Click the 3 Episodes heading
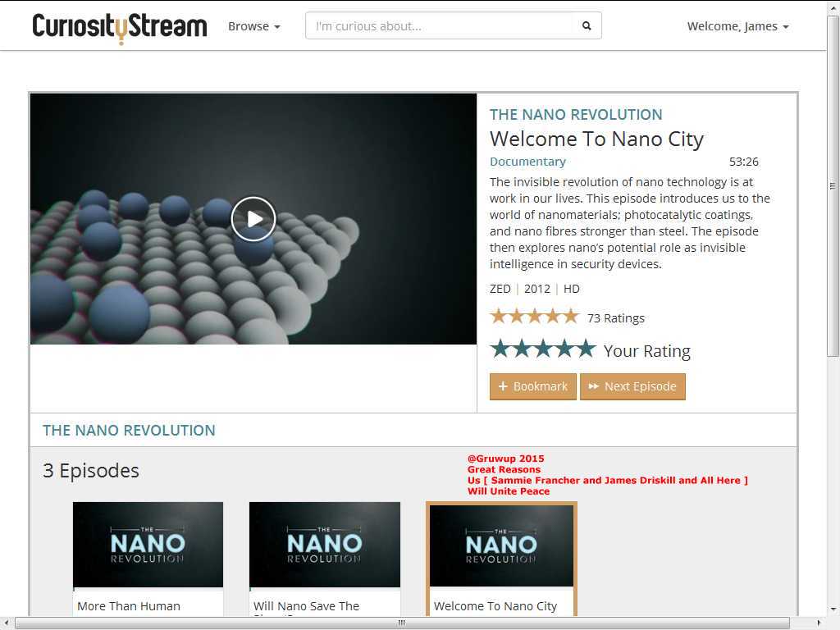The image size is (840, 630). 91,470
